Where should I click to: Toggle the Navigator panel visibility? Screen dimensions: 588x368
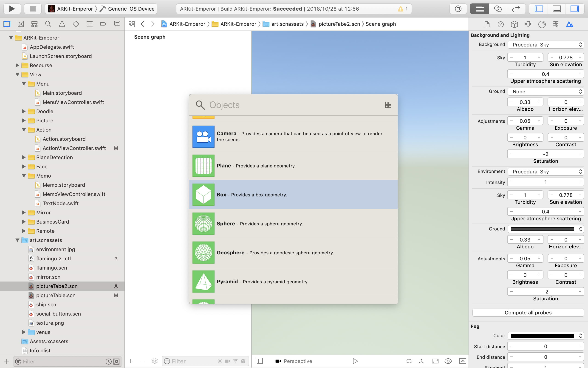point(539,9)
